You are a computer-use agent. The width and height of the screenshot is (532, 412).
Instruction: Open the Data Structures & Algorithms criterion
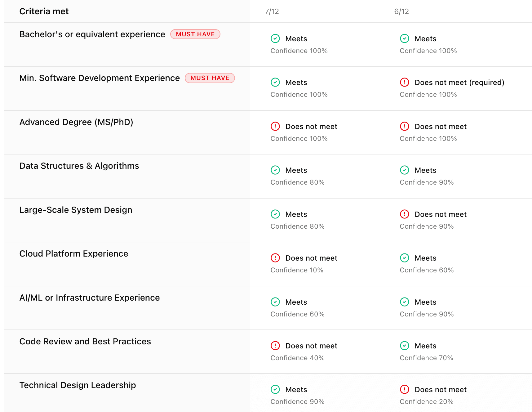click(x=79, y=166)
